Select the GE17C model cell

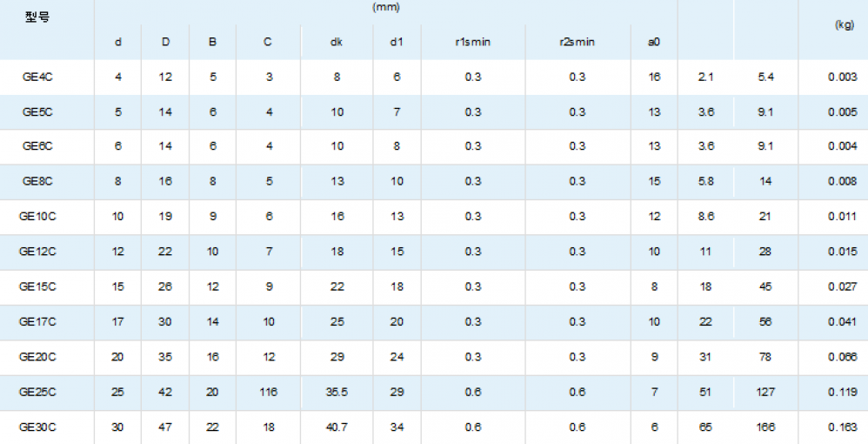(x=38, y=321)
